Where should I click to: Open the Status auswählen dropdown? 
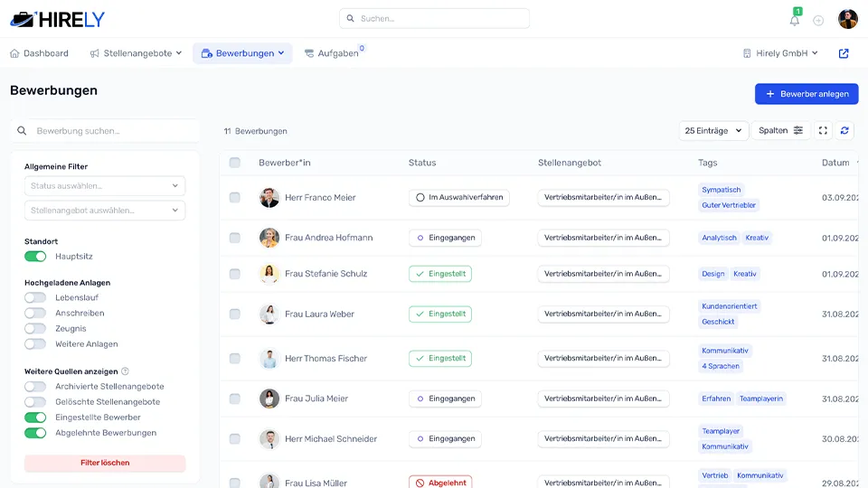pyautogui.click(x=105, y=186)
